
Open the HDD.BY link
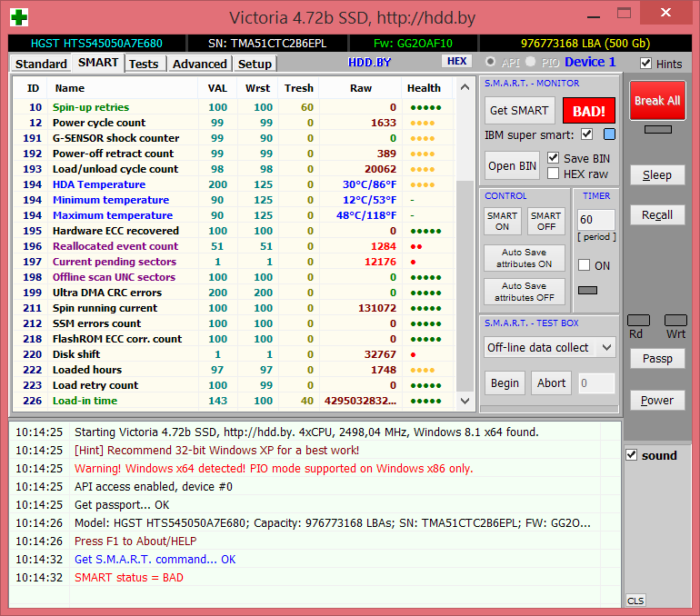369,62
